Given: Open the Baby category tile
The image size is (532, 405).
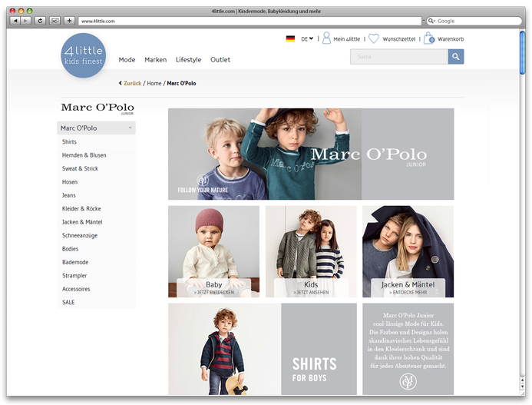Looking at the screenshot, I should coord(213,251).
